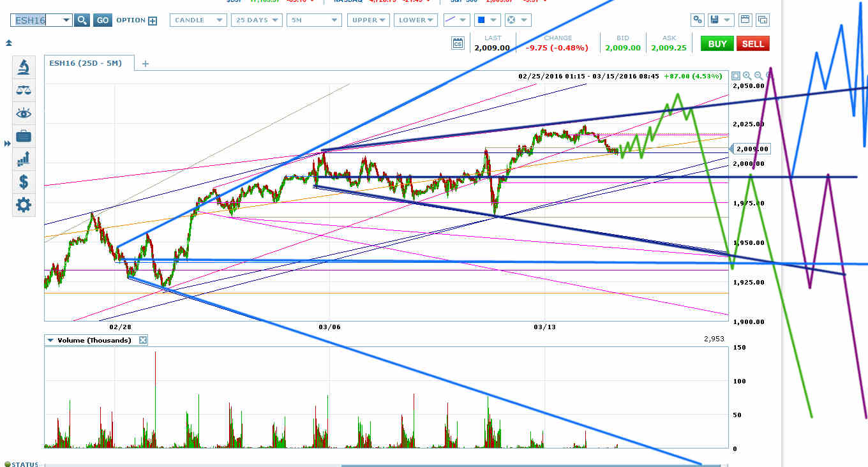Close the Volume panel with X box
Image resolution: width=868 pixels, height=467 pixels.
coord(143,340)
